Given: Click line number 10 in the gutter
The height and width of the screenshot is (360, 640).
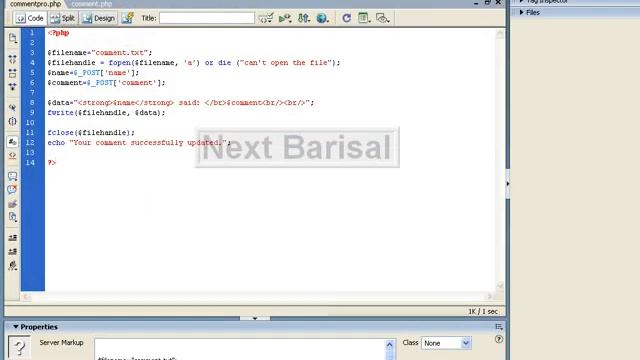Looking at the screenshot, I should (x=30, y=123).
